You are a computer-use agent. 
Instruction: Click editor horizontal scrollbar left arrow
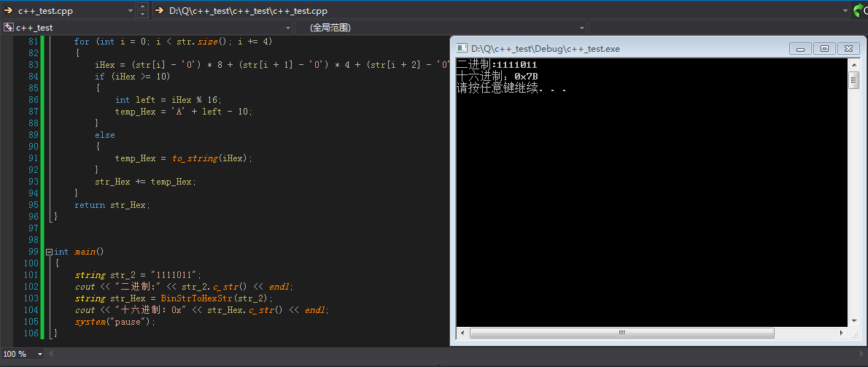51,354
